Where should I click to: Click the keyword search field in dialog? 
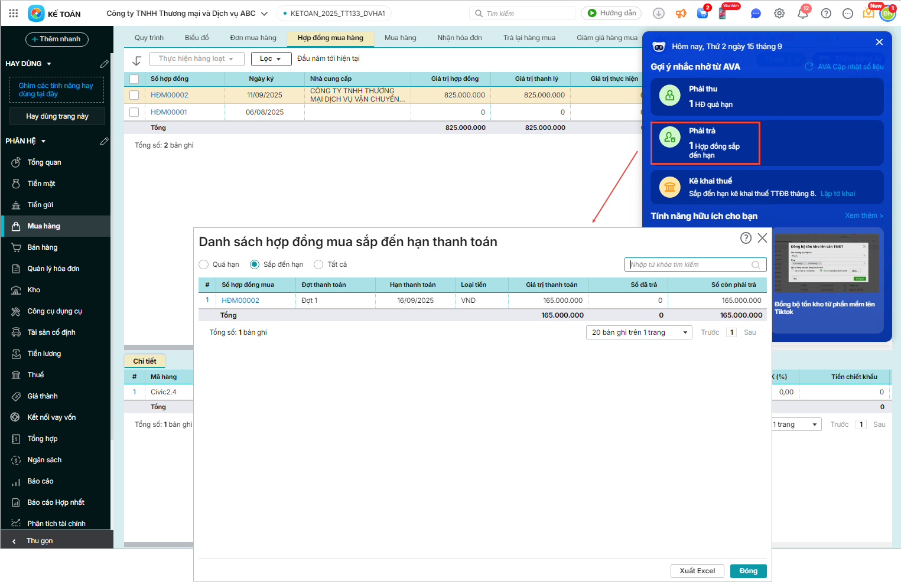point(688,264)
